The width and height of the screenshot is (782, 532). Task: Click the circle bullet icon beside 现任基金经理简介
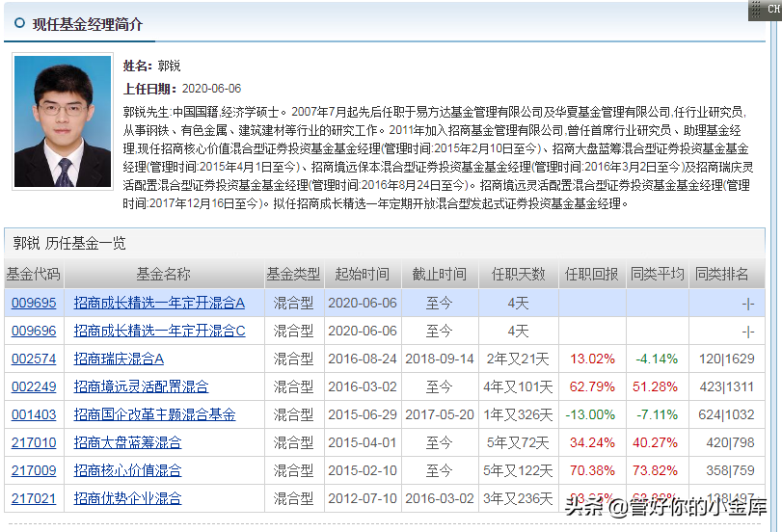coord(19,23)
